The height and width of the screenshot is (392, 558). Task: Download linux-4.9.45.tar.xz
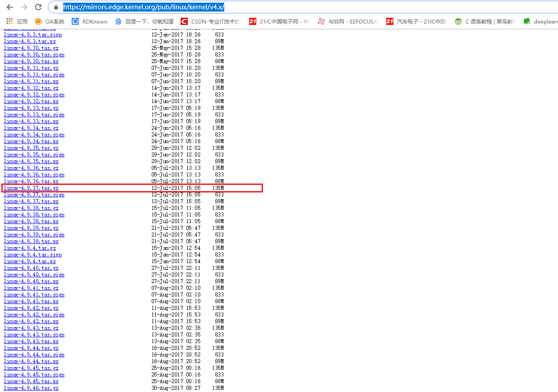coord(31,381)
